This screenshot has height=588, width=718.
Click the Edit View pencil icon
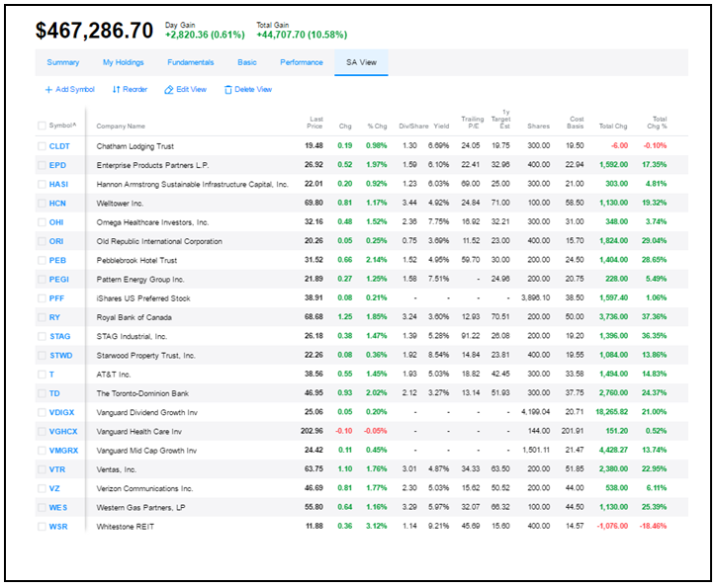(169, 90)
